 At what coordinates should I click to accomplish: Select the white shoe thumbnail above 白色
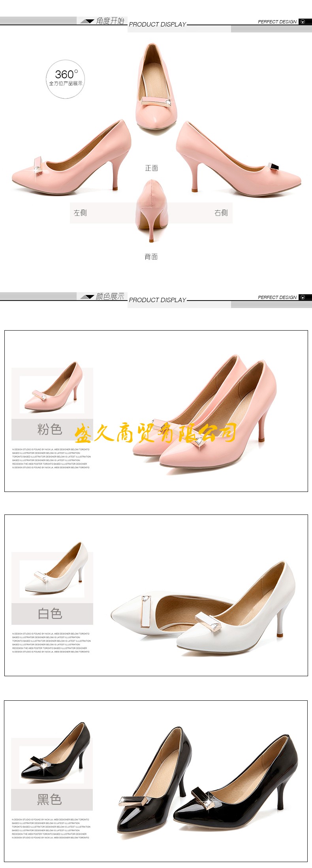pyautogui.click(x=52, y=573)
